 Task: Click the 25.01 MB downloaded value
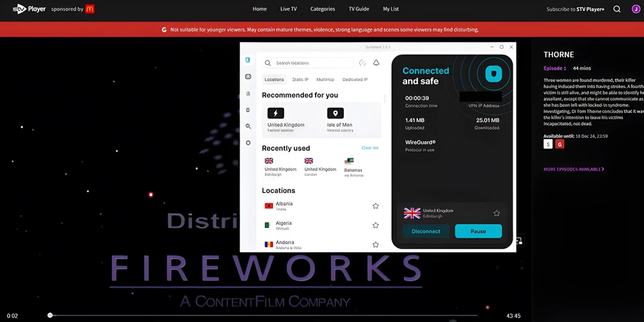(488, 120)
